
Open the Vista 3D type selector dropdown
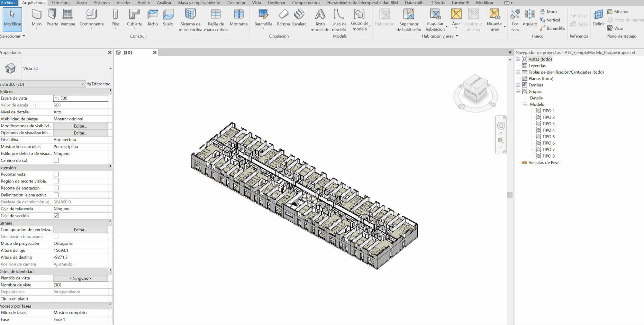(x=110, y=68)
